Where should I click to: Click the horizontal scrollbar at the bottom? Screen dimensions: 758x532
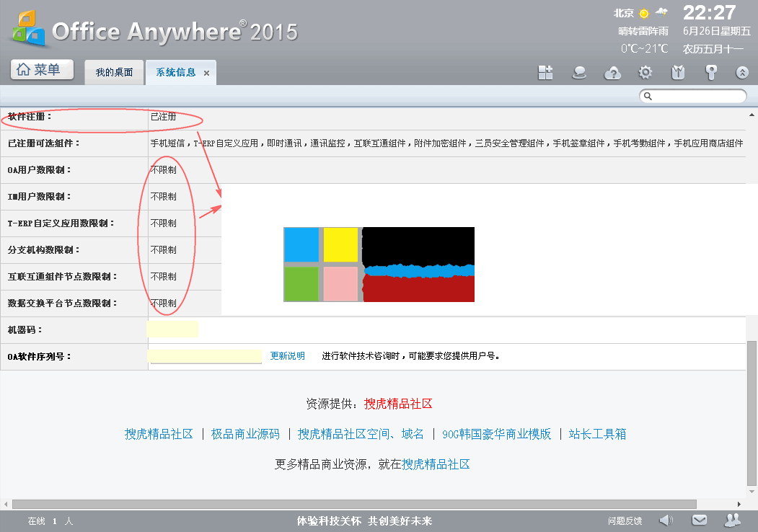click(353, 504)
